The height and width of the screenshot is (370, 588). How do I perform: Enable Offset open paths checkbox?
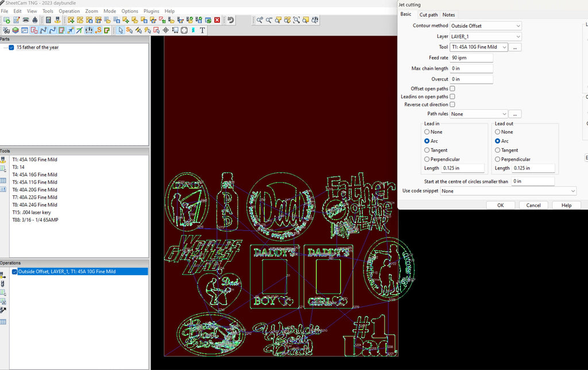pos(452,88)
